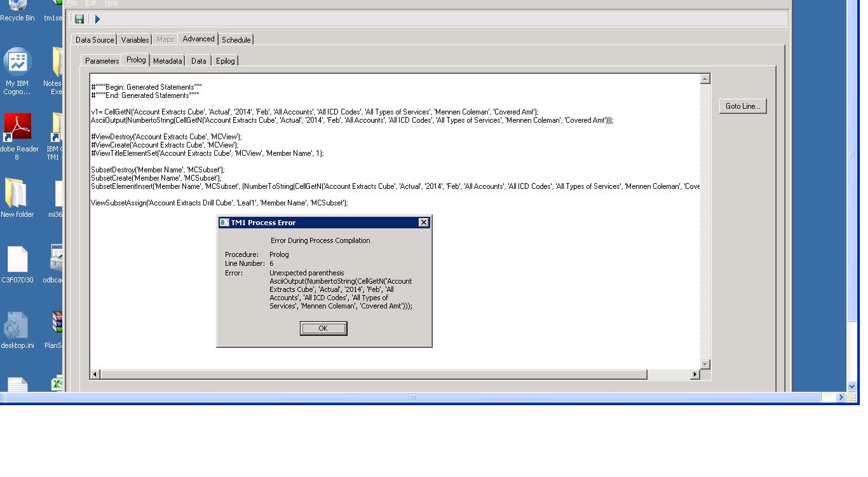Close the TM1 Process Error dialog

(x=424, y=223)
